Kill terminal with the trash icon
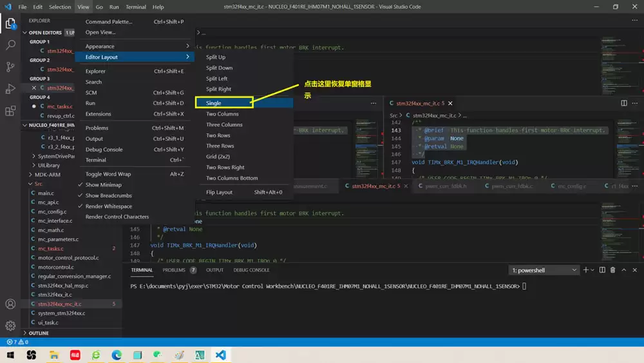The height and width of the screenshot is (363, 644). coord(612,270)
